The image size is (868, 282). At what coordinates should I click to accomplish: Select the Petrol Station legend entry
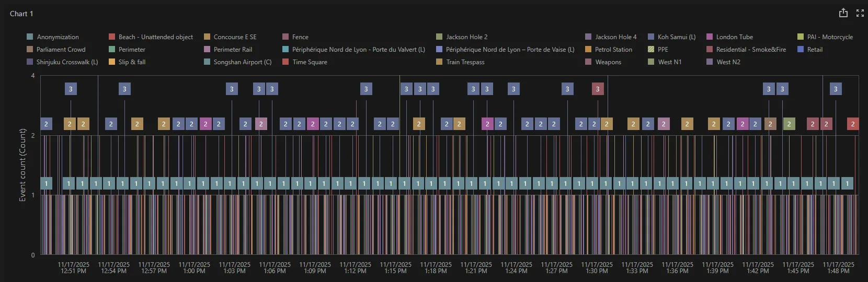(609, 50)
